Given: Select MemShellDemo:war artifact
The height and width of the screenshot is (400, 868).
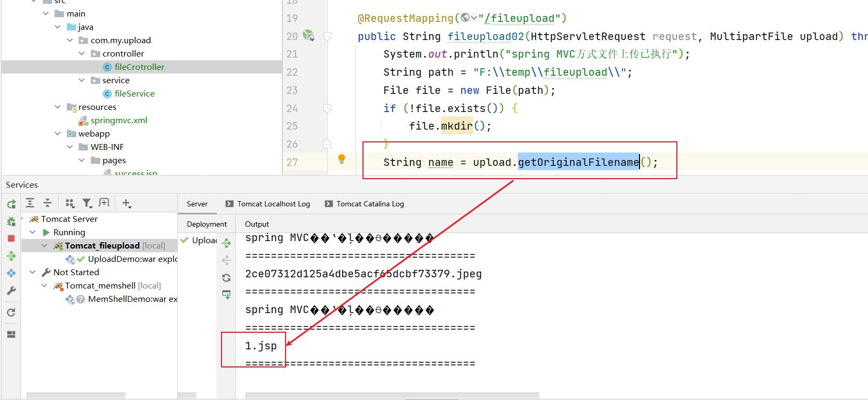Looking at the screenshot, I should point(132,299).
